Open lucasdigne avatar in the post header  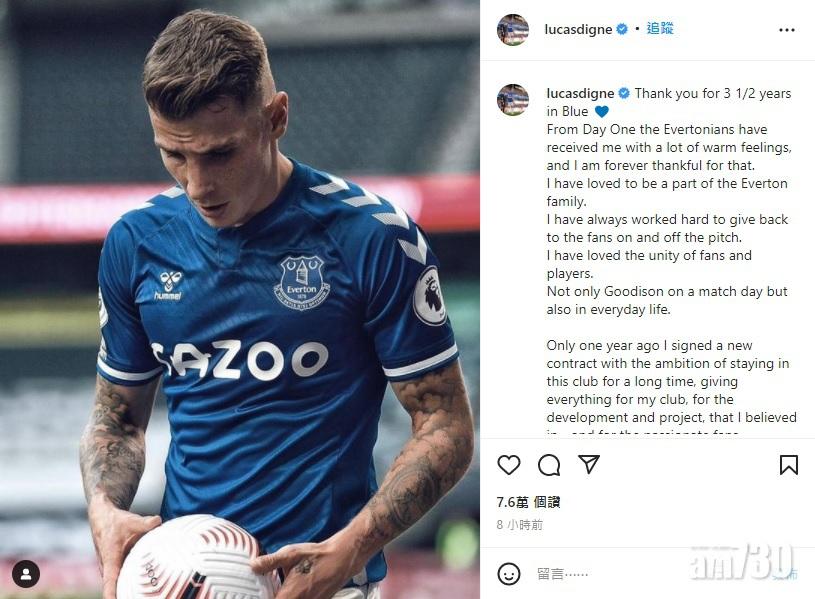513,30
